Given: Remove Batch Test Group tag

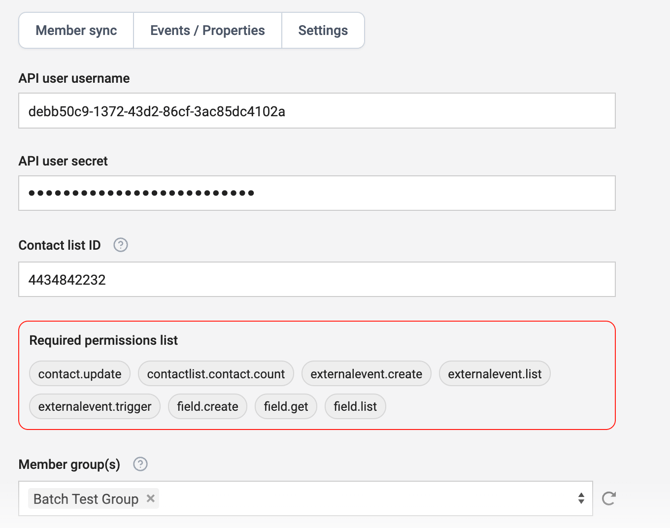Looking at the screenshot, I should [151, 498].
